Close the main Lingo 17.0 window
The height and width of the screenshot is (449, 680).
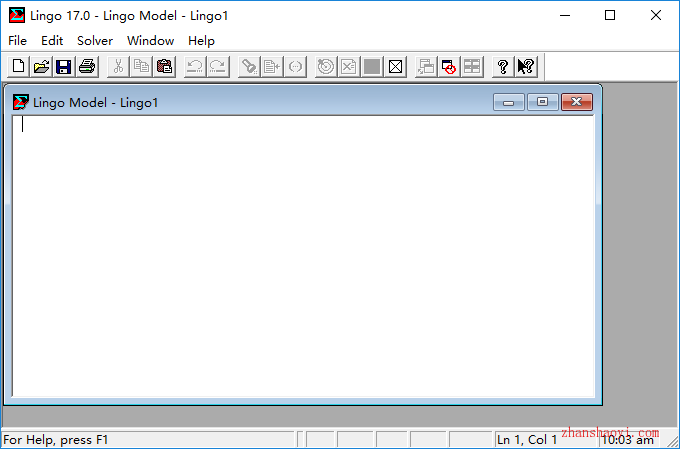[656, 15]
